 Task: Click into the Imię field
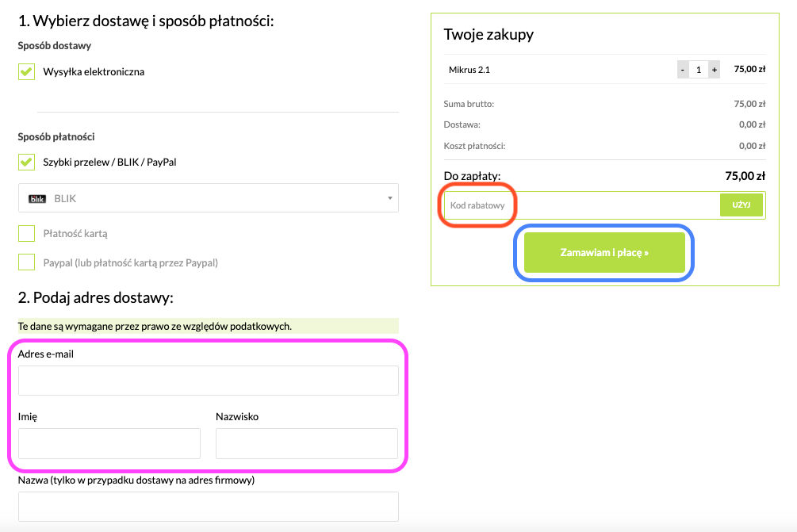point(109,443)
